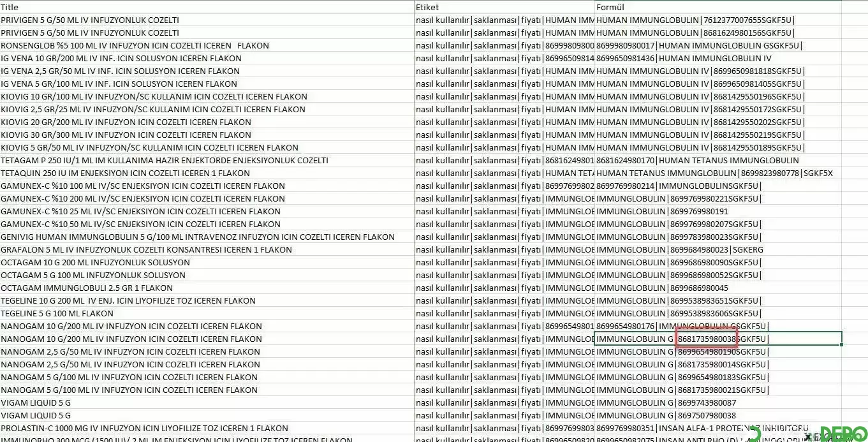The width and height of the screenshot is (868, 442).
Task: Click the Formül cell containing 8699654980190SGKF5U
Action: [x=718, y=351]
